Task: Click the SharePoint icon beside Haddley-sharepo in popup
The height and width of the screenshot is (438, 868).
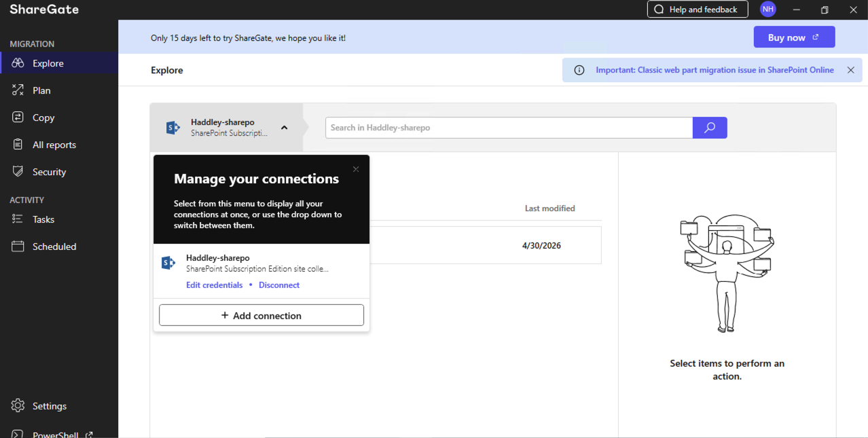Action: coord(168,263)
